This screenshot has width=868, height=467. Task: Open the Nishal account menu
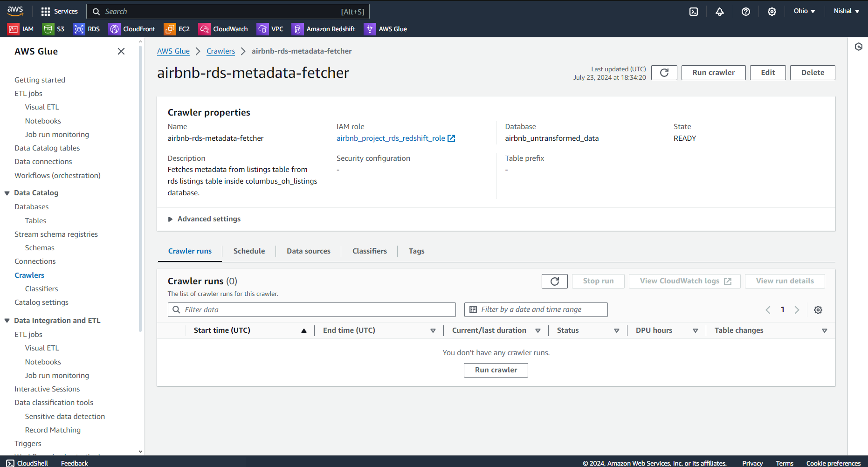[x=847, y=11]
